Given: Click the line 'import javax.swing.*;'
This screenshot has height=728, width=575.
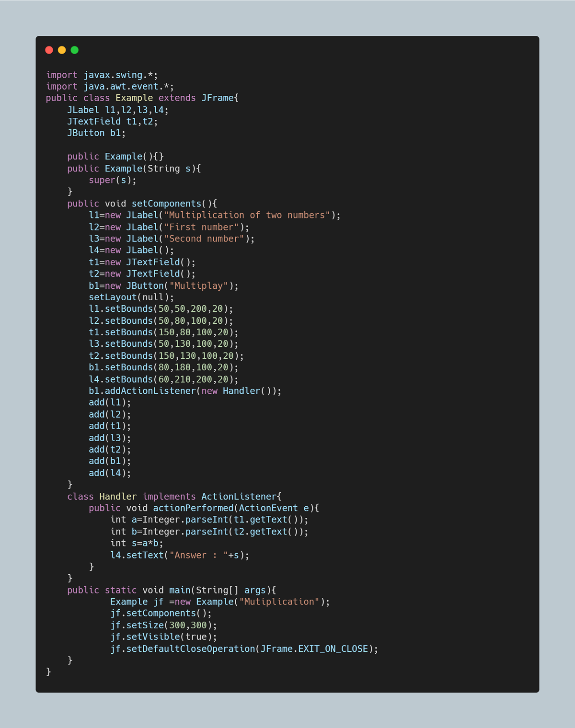Looking at the screenshot, I should pyautogui.click(x=102, y=75).
